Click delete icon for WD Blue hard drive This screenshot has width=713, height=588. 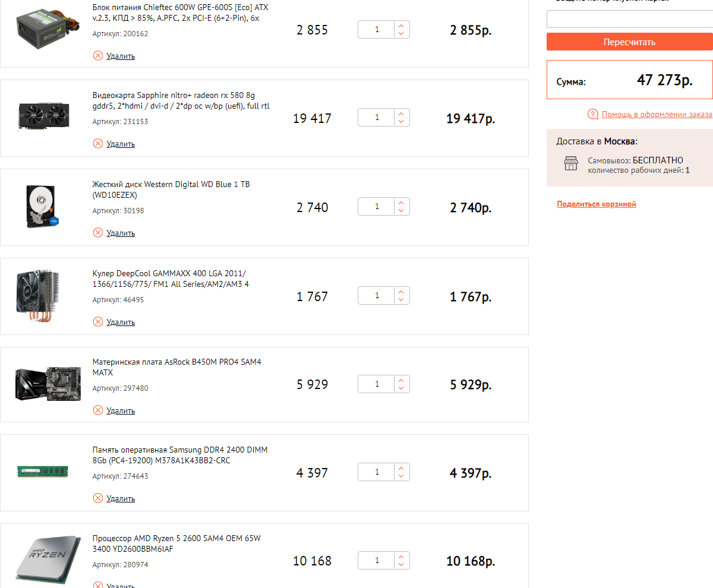click(98, 233)
